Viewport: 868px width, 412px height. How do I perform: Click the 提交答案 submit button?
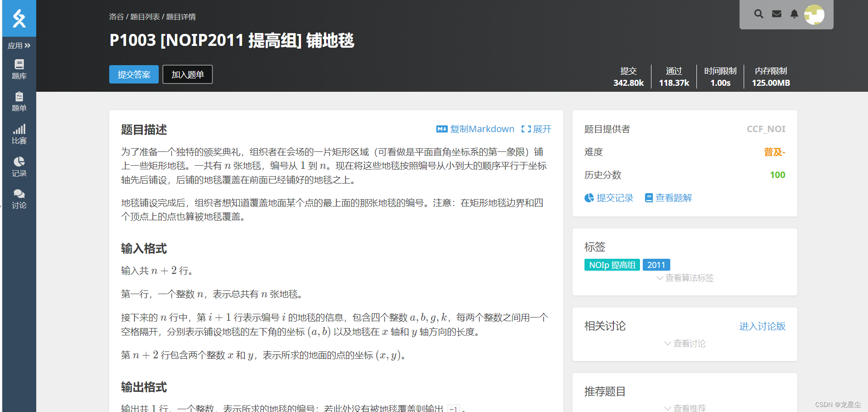(x=134, y=74)
